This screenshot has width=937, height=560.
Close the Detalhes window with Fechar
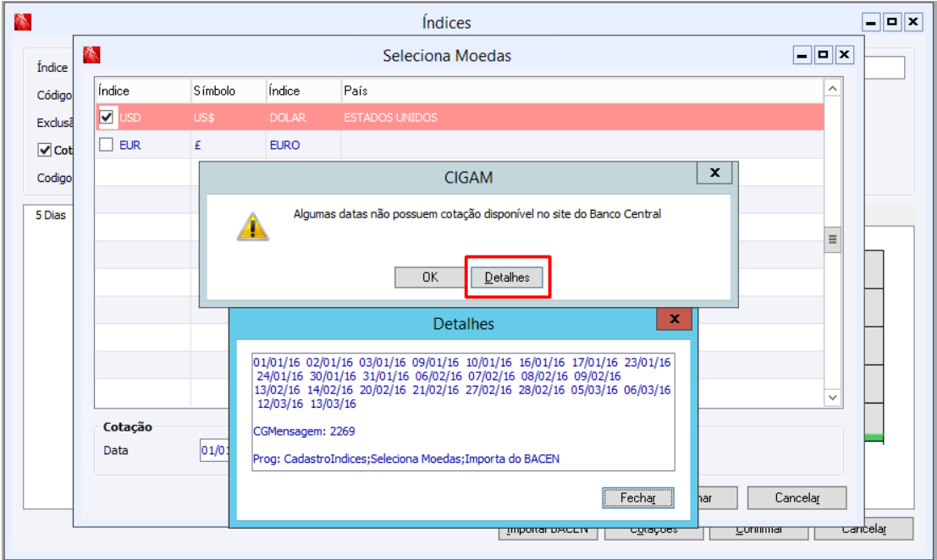[x=637, y=497]
